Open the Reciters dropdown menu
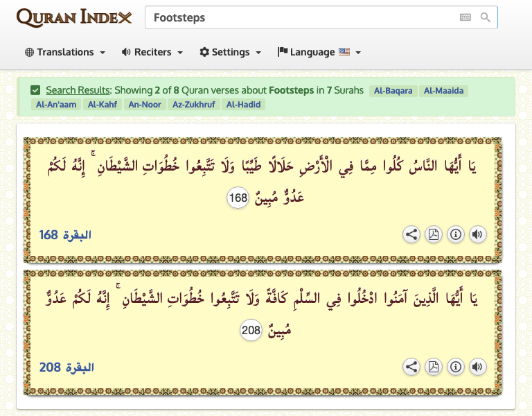The height and width of the screenshot is (416, 532). pos(152,52)
